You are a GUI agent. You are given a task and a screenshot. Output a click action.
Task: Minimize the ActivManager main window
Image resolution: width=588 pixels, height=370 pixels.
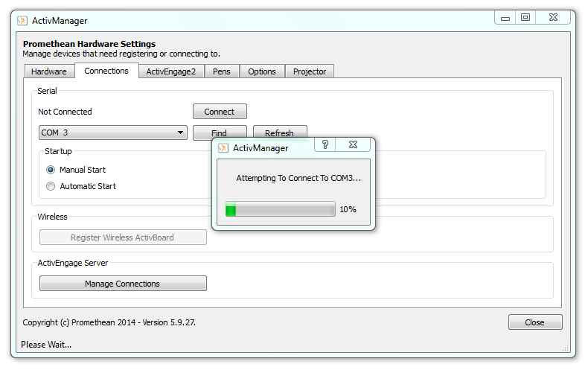pyautogui.click(x=505, y=18)
